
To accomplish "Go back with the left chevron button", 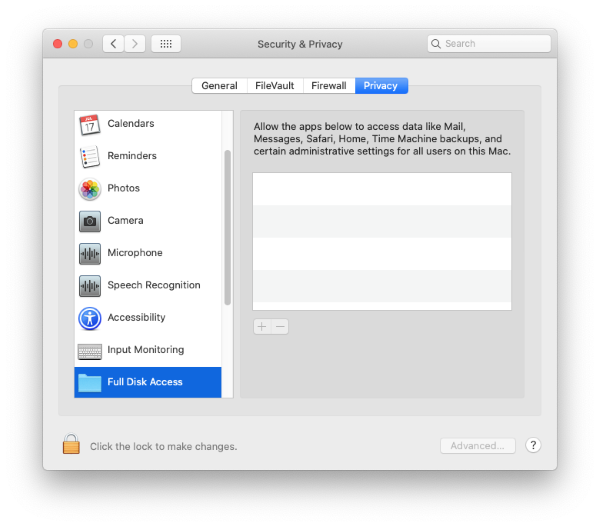I will (113, 44).
